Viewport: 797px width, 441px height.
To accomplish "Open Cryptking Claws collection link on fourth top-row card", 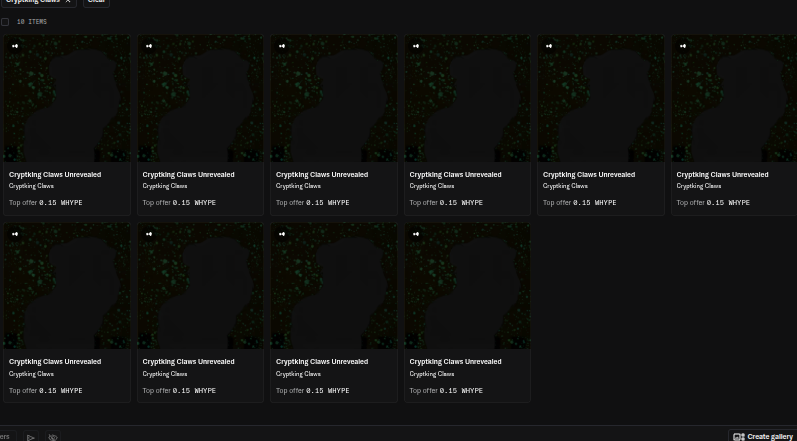I will click(432, 186).
